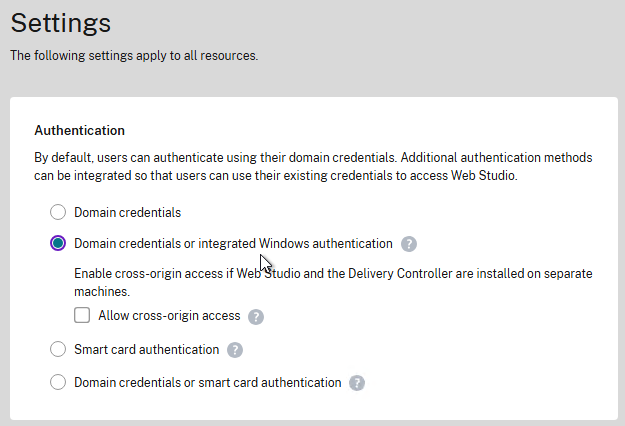Choose Domain credentials or integrated Windows authentication radio
Viewport: 625px width, 426px height.
click(x=58, y=243)
